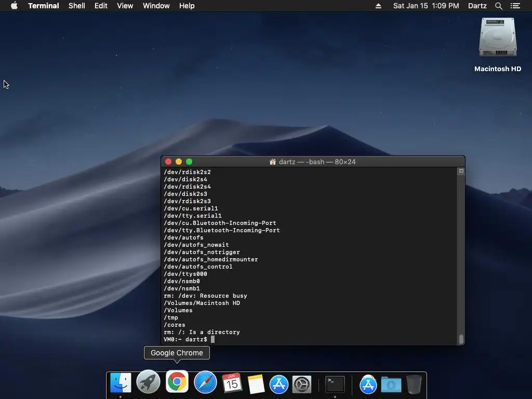532x399 pixels.
Task: Zoom Terminal with green button
Action: click(x=189, y=162)
